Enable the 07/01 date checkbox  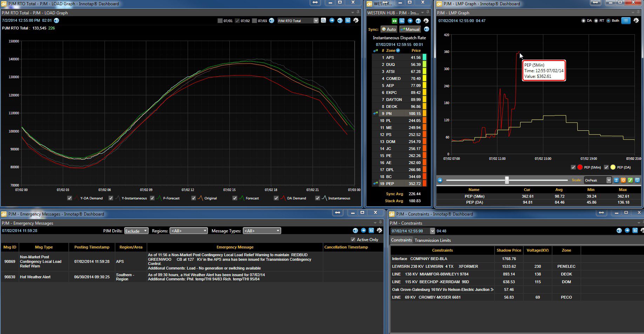pos(220,21)
